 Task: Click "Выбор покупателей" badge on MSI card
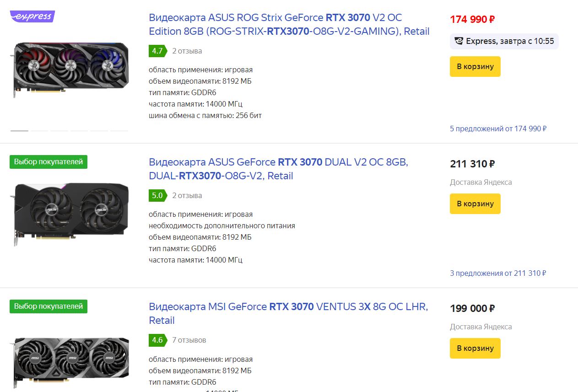coord(49,306)
